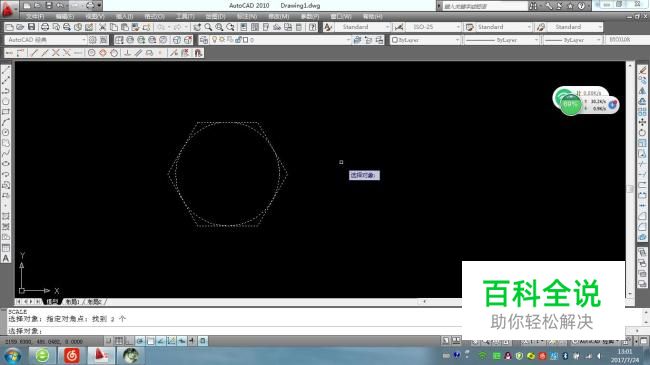Select the Line tool in draw toolbar
Viewport: 650px width, 365px height.
click(x=6, y=70)
